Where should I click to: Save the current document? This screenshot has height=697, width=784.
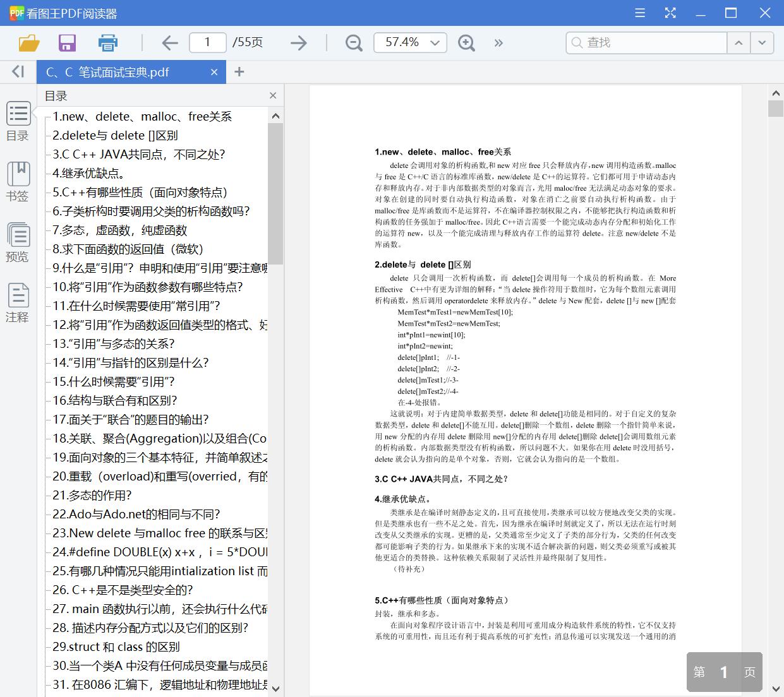[x=67, y=42]
